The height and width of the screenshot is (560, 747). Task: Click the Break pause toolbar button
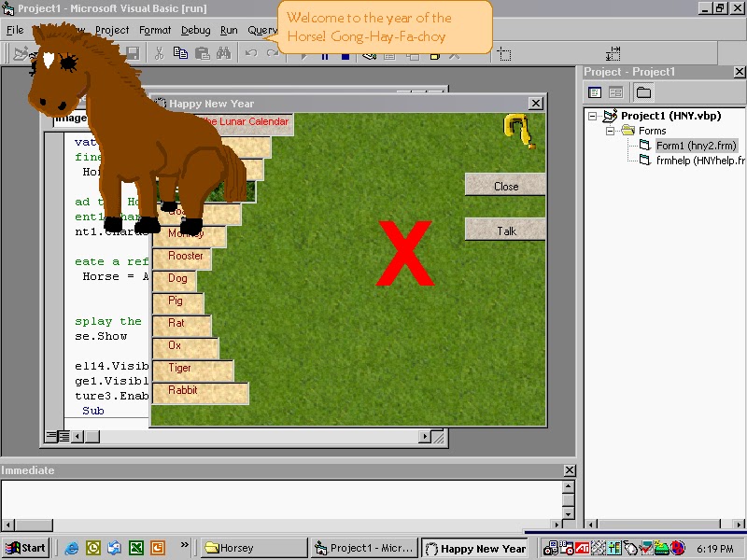325,56
